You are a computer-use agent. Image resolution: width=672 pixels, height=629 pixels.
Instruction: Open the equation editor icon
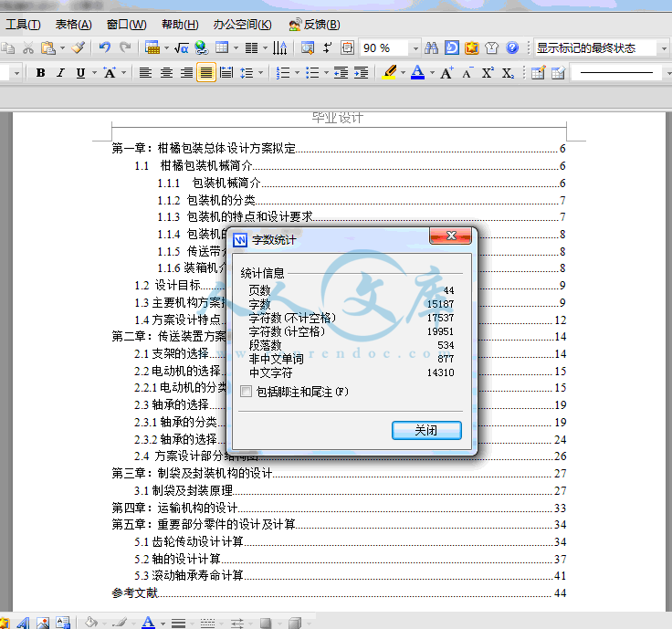(x=182, y=48)
